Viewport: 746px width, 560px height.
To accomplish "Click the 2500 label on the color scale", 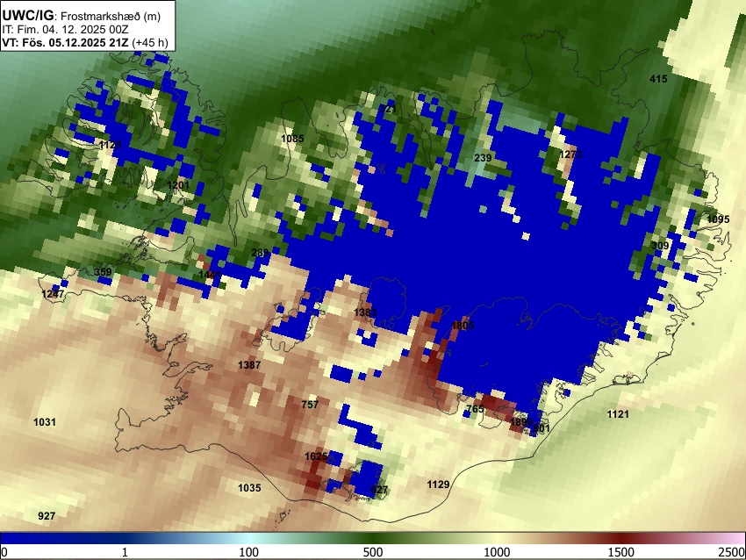I will [x=732, y=552].
